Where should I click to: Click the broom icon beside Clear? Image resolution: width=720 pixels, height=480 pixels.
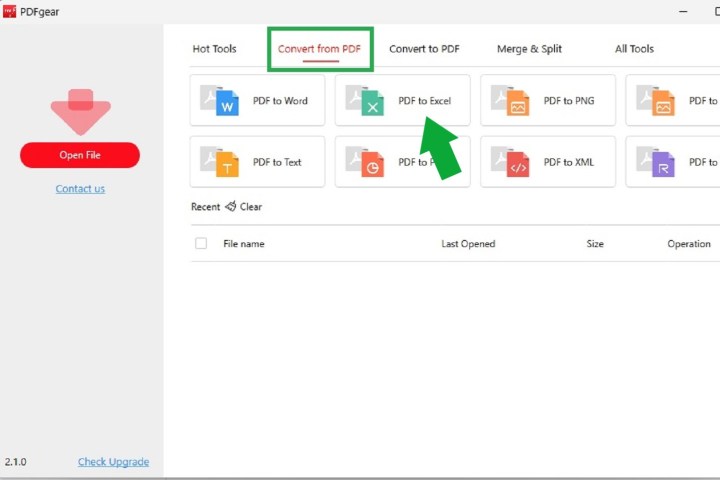pos(230,207)
